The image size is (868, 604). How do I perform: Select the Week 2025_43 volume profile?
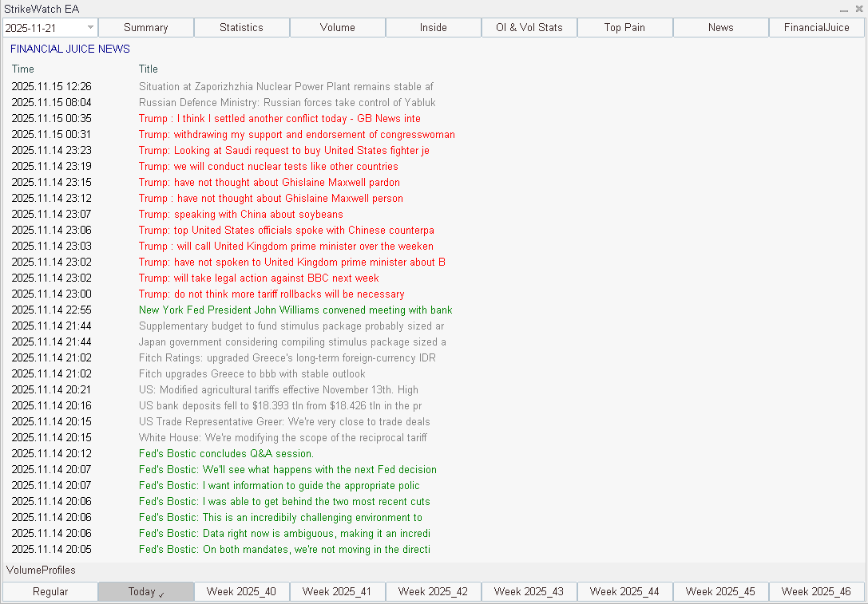(x=529, y=591)
